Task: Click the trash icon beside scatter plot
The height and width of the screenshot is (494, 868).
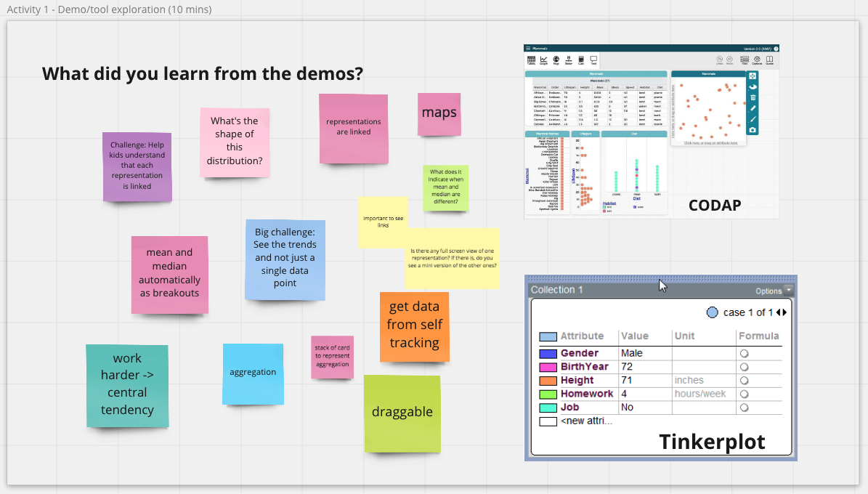Action: (753, 97)
